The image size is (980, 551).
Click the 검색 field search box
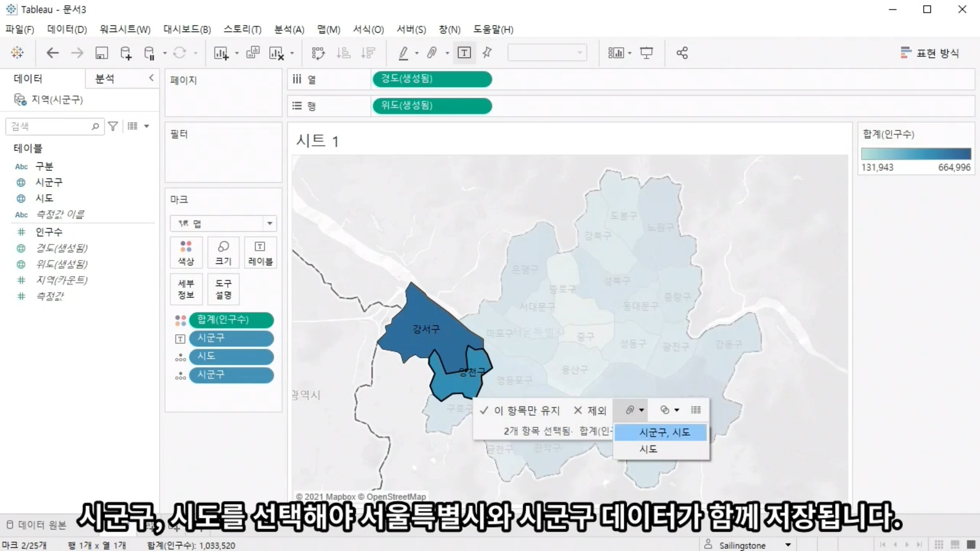tap(50, 126)
